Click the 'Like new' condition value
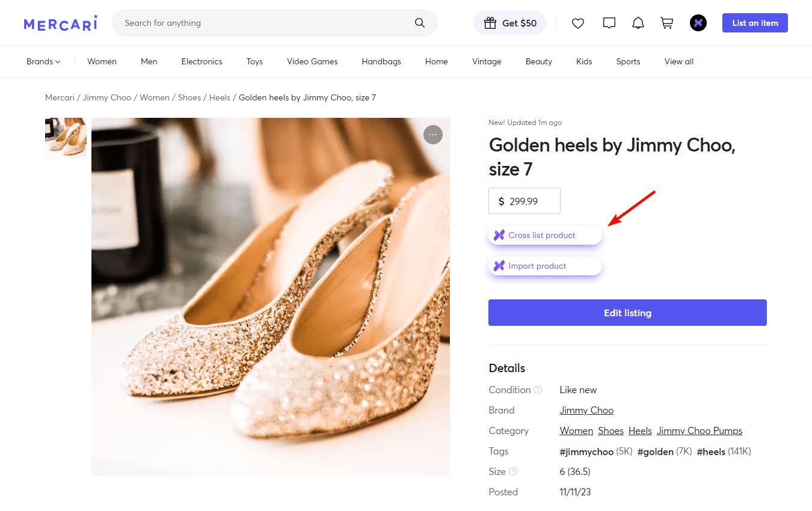 click(x=578, y=390)
